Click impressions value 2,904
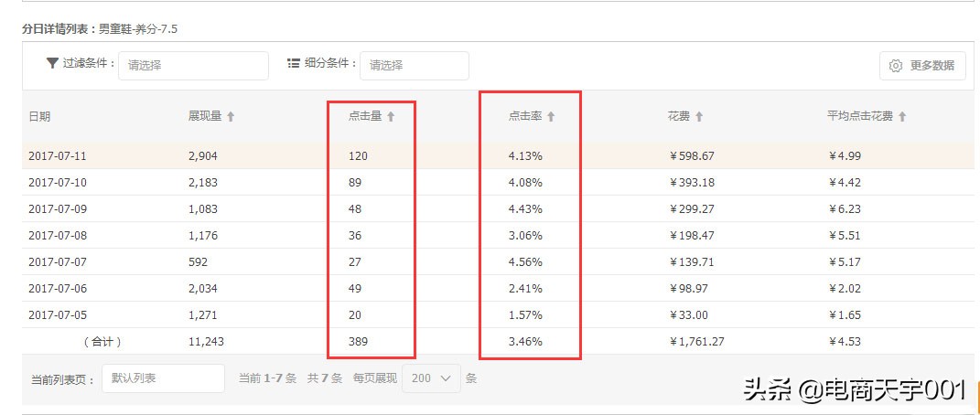This screenshot has width=980, height=415. pyautogui.click(x=203, y=156)
